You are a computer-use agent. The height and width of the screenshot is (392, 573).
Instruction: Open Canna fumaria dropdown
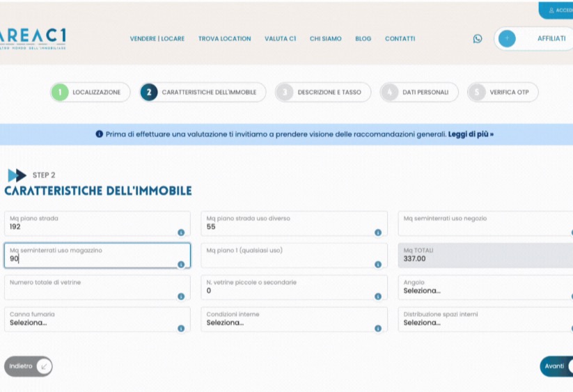(97, 320)
